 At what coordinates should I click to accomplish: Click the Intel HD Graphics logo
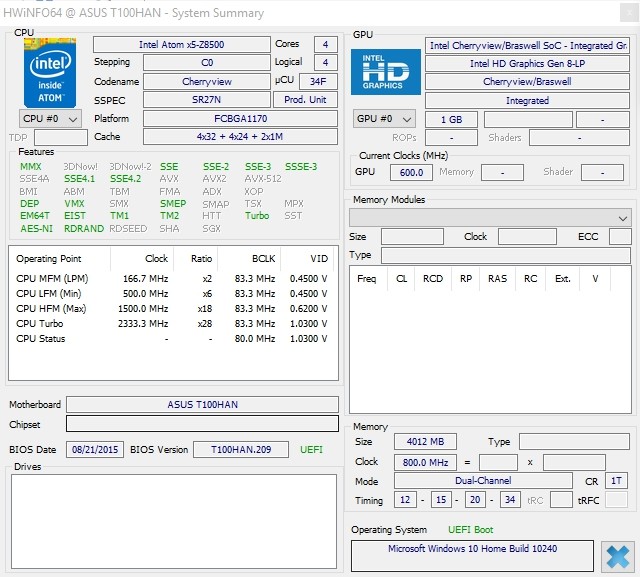click(386, 72)
